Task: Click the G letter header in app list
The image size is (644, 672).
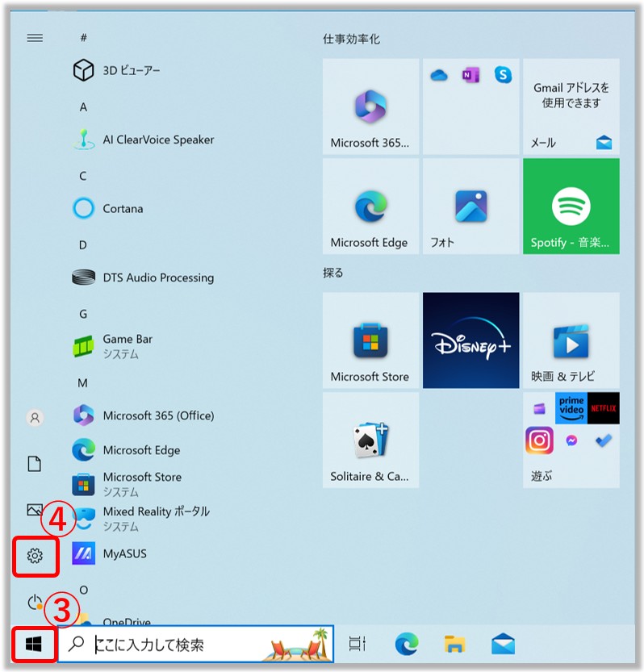Action: [83, 314]
